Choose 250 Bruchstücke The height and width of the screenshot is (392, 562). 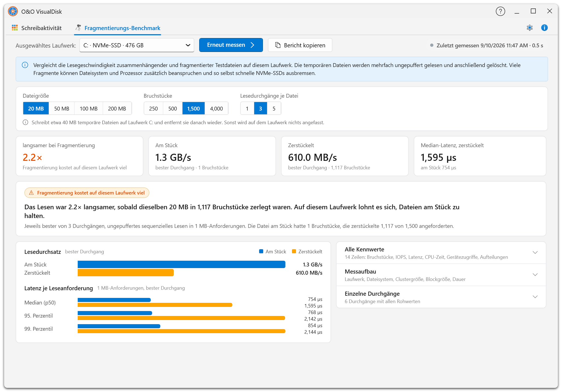click(x=153, y=109)
